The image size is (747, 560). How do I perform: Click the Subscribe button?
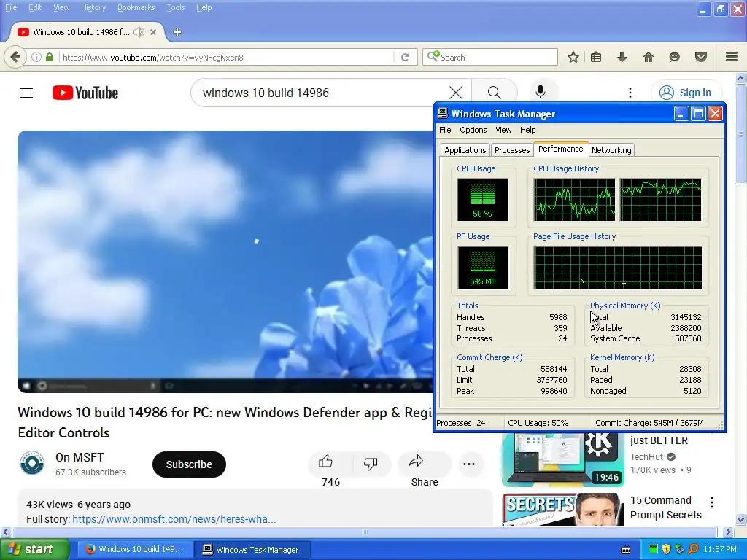(189, 464)
